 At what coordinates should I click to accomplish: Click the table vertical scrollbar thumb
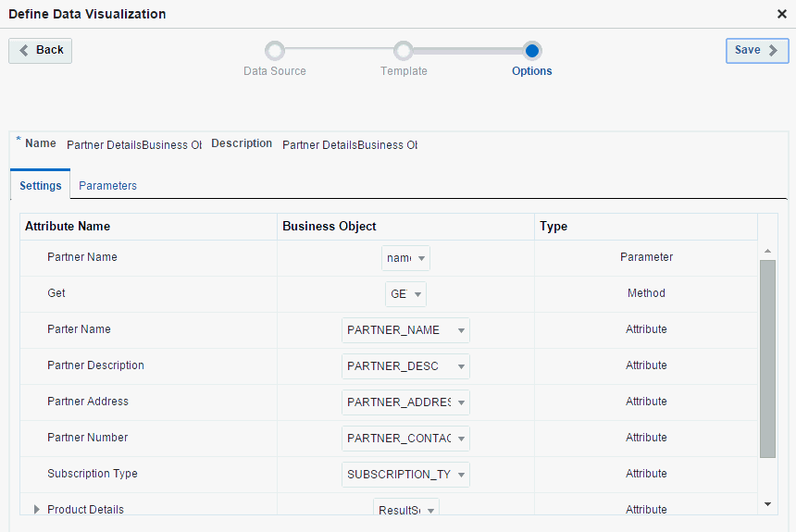(x=767, y=359)
